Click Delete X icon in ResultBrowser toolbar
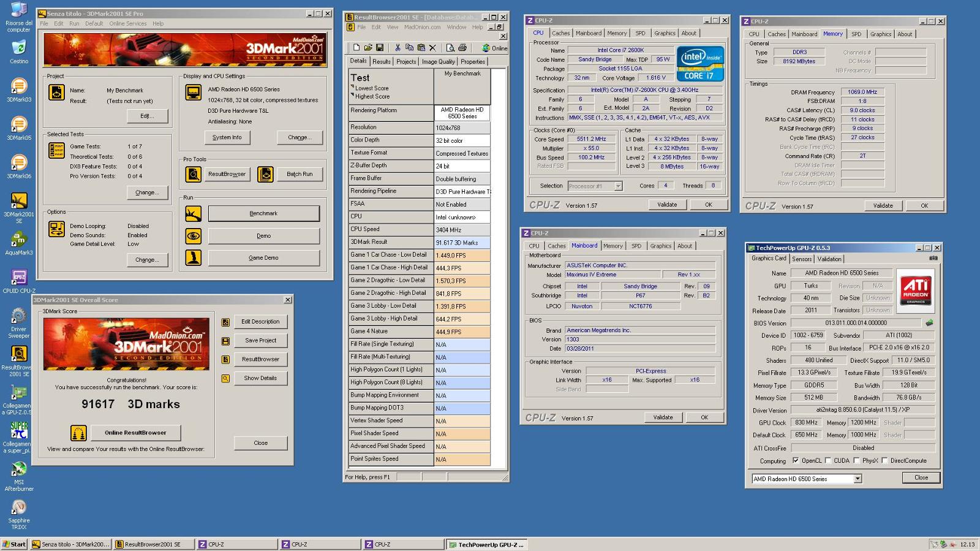Viewport: 980px width, 551px height. [x=432, y=48]
